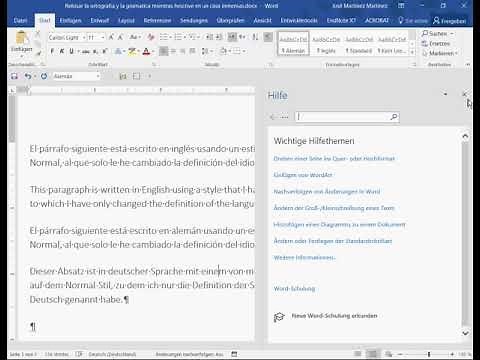This screenshot has height=360, width=480.
Task: Click the Redo icon
Action: pyautogui.click(x=44, y=76)
